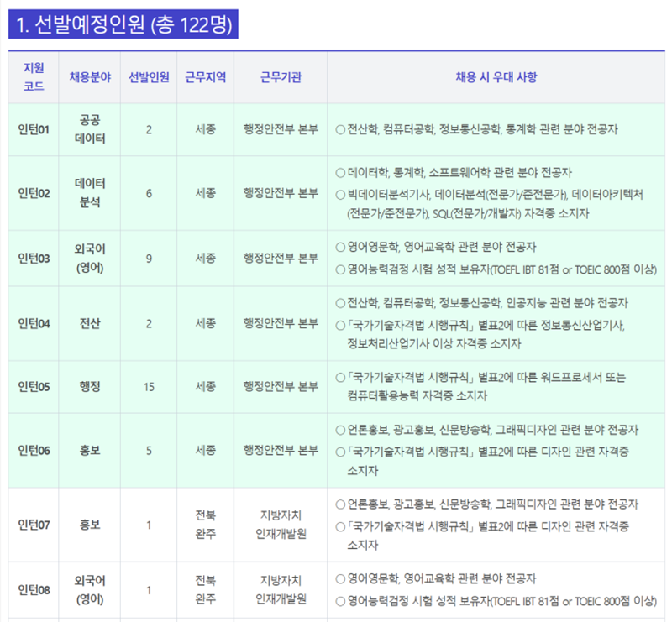Click '지방자치 인재개발원' in the 인턴07 row

[x=281, y=525]
